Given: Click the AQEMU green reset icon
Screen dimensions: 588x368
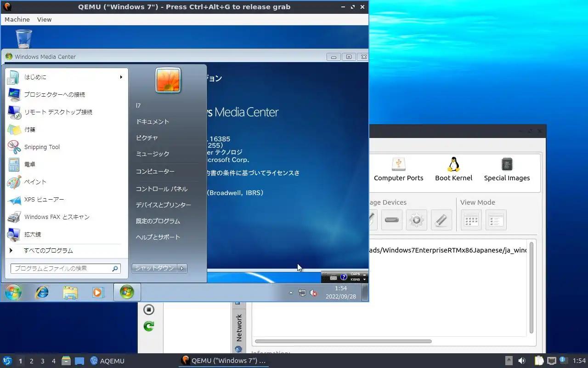Looking at the screenshot, I should click(149, 326).
